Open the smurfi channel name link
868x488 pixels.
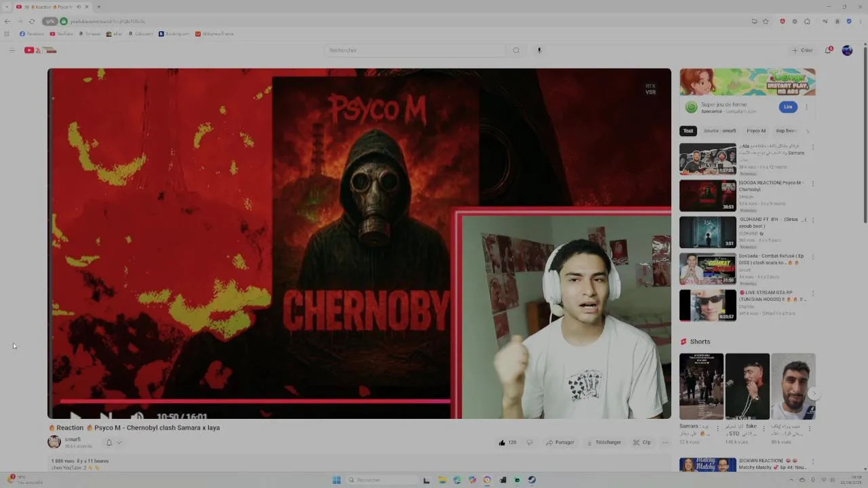(x=73, y=439)
